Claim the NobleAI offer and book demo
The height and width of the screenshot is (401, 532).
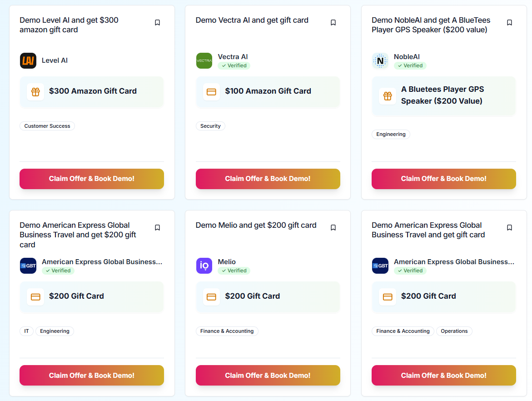443,179
